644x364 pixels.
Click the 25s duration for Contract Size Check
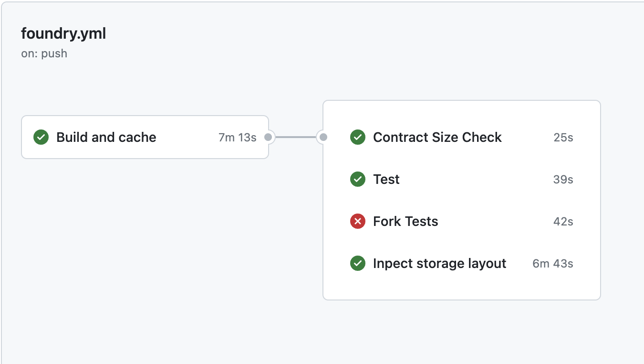point(563,138)
